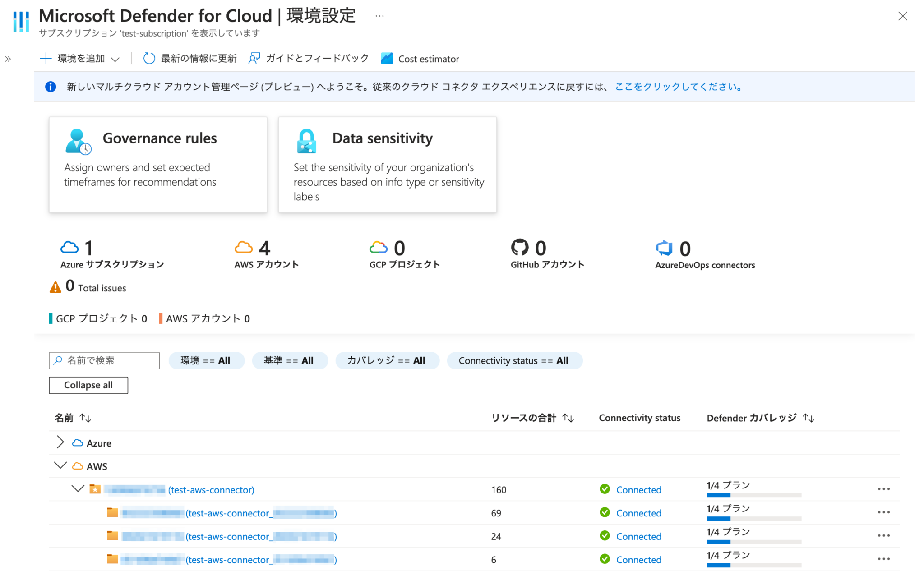Image resolution: width=924 pixels, height=585 pixels.
Task: Expand the Azure tree item
Action: tap(60, 442)
